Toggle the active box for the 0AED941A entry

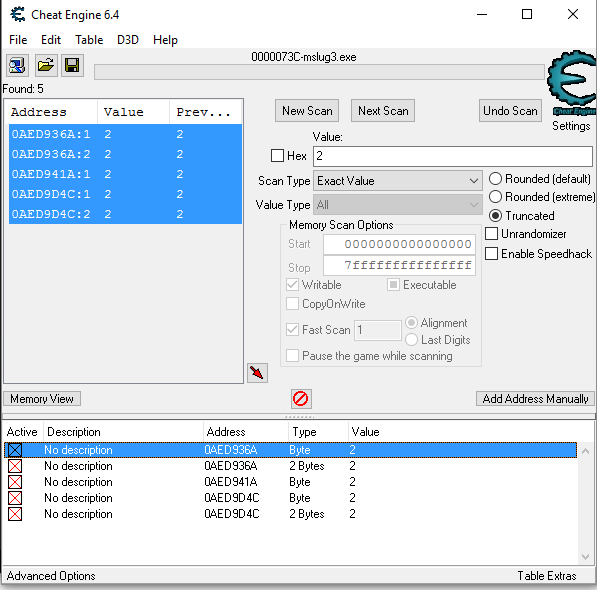(x=15, y=482)
